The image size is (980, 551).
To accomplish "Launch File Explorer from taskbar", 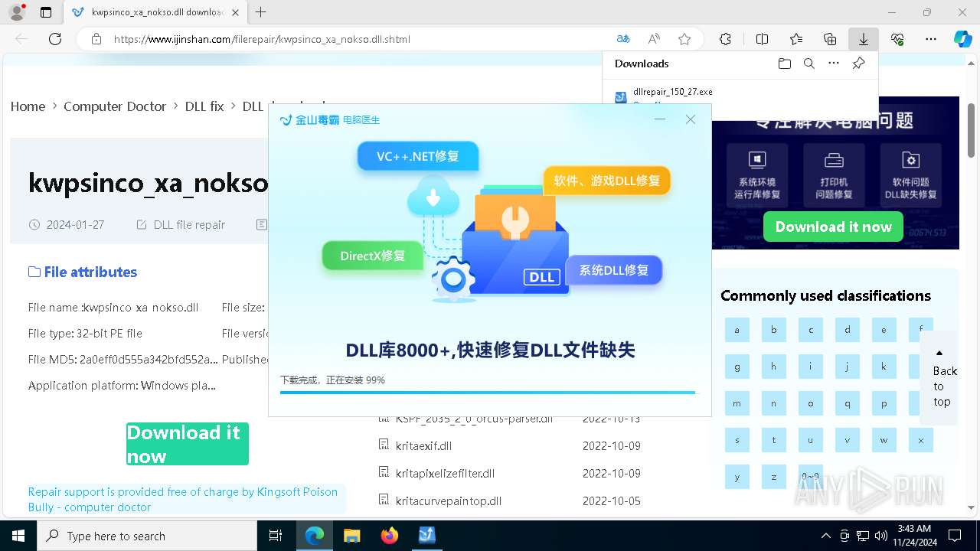I will [351, 536].
